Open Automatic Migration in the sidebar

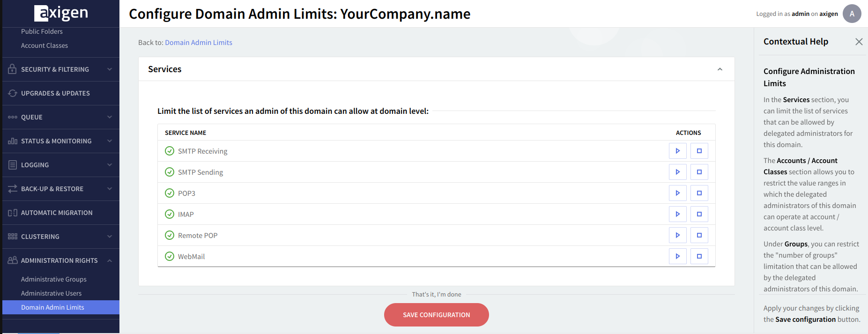click(x=57, y=213)
